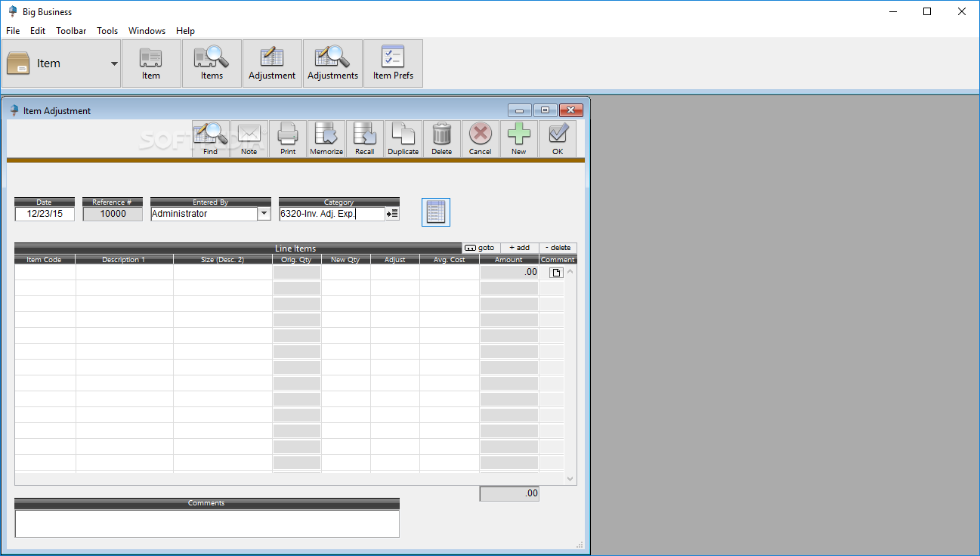Click the Duplicate icon
The image size is (980, 556).
click(x=403, y=139)
